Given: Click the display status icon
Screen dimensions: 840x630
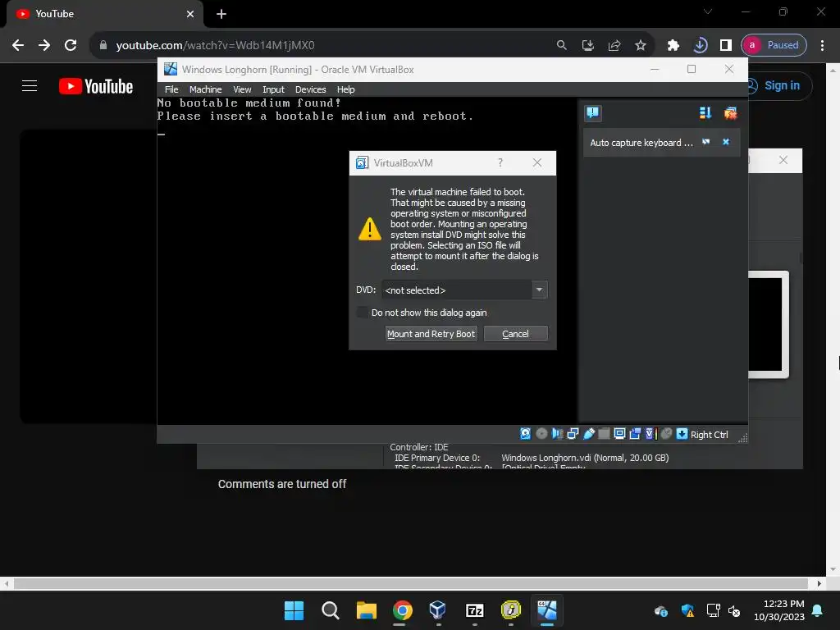Looking at the screenshot, I should 619,434.
